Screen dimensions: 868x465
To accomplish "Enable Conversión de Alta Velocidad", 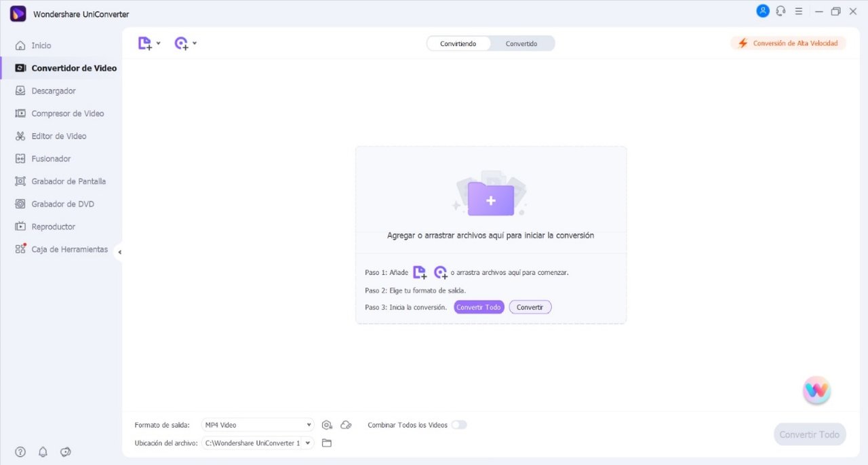I will pos(789,43).
